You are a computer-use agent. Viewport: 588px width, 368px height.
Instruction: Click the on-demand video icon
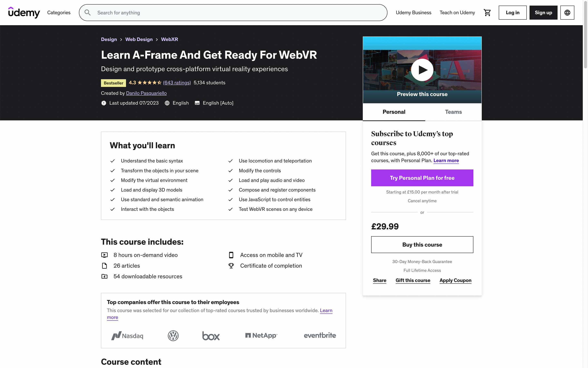(105, 255)
